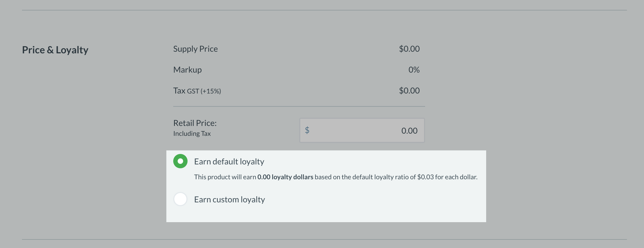Click the "GST (+15%)" tax rate text
644x248 pixels.
[204, 91]
